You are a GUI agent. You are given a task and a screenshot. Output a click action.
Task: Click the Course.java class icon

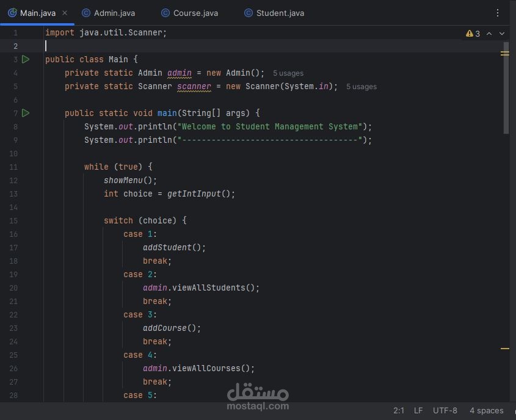point(165,13)
